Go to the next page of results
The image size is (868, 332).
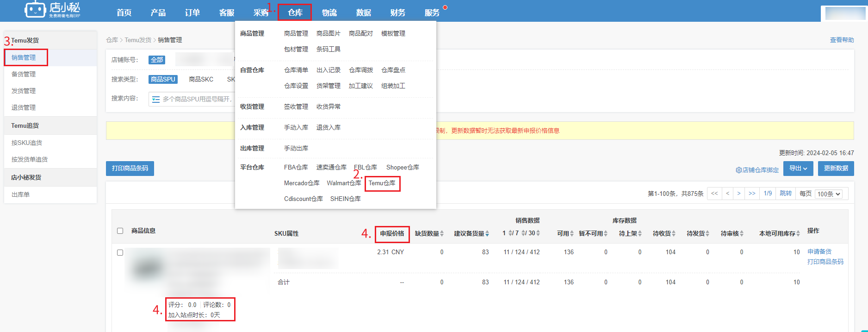click(738, 194)
